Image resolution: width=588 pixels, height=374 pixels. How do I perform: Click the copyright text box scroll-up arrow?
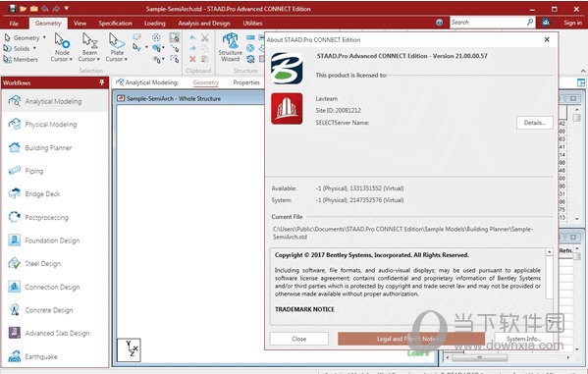click(x=550, y=252)
